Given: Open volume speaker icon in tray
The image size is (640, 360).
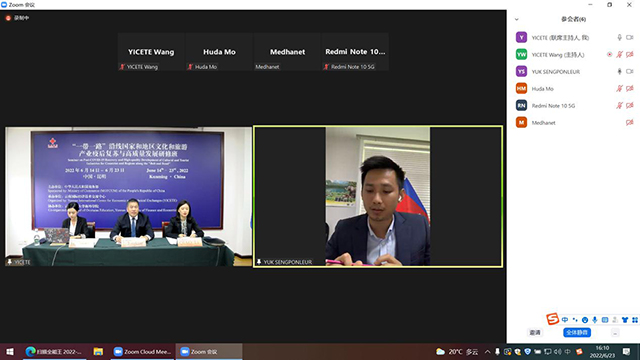Looking at the screenshot, I should 558,351.
